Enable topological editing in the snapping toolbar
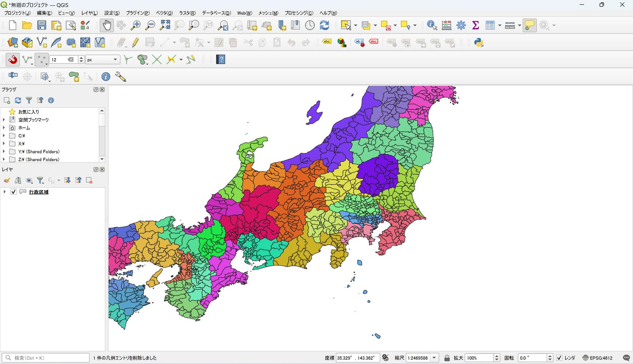Image resolution: width=633 pixels, height=364 pixels. (127, 60)
